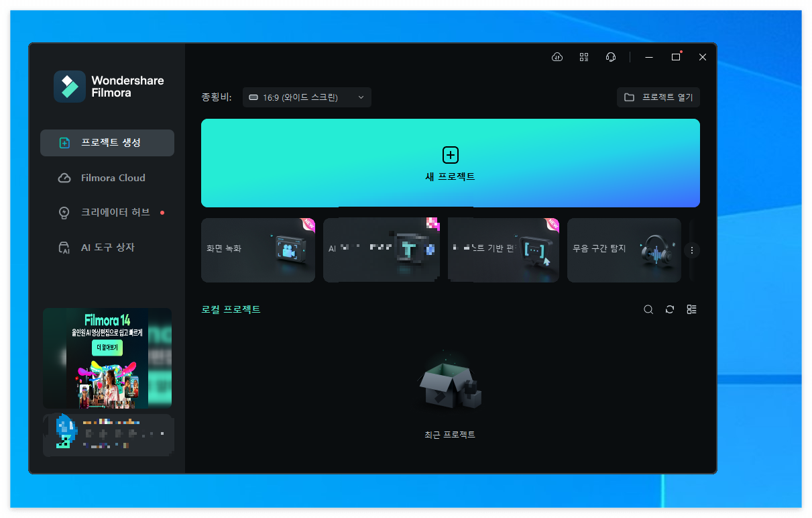The width and height of the screenshot is (812, 518).
Task: Open the Filmora 14 promotional banner
Action: [x=107, y=358]
